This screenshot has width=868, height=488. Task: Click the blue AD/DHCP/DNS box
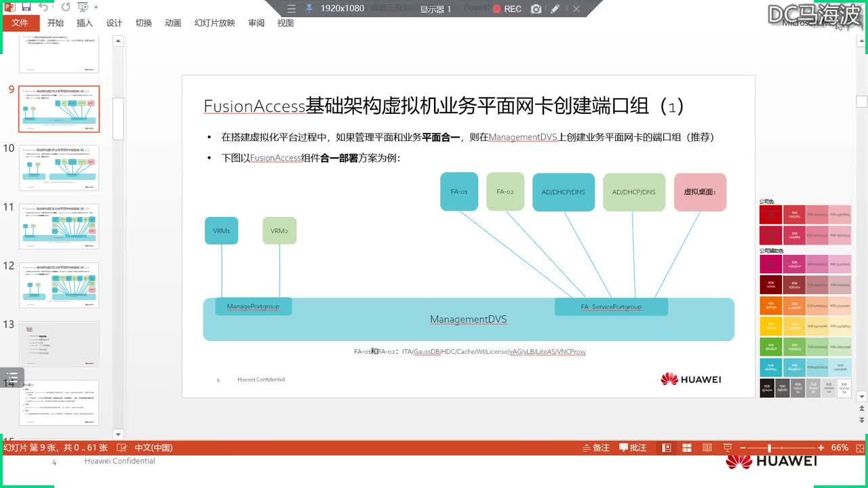(x=564, y=192)
